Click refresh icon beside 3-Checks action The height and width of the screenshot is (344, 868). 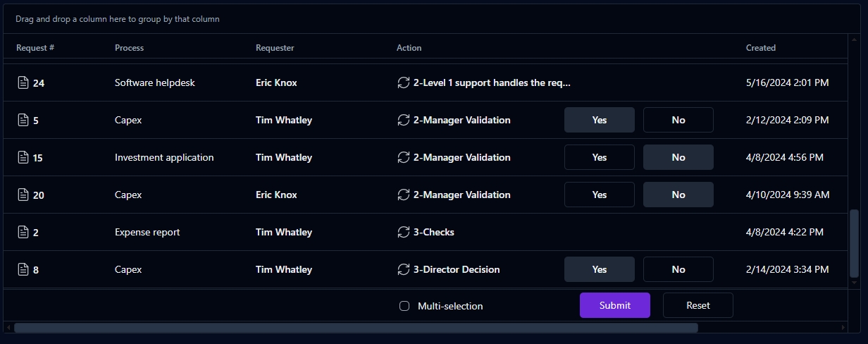click(x=404, y=232)
